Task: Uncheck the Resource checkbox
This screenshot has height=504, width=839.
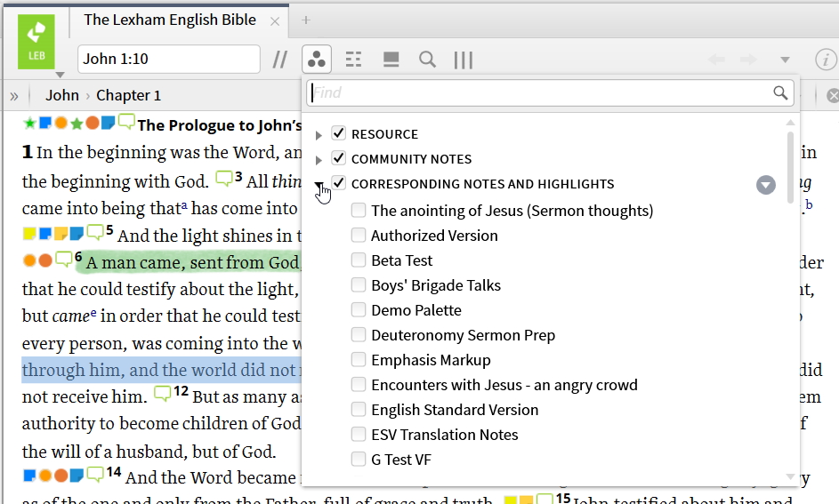Action: [x=338, y=134]
